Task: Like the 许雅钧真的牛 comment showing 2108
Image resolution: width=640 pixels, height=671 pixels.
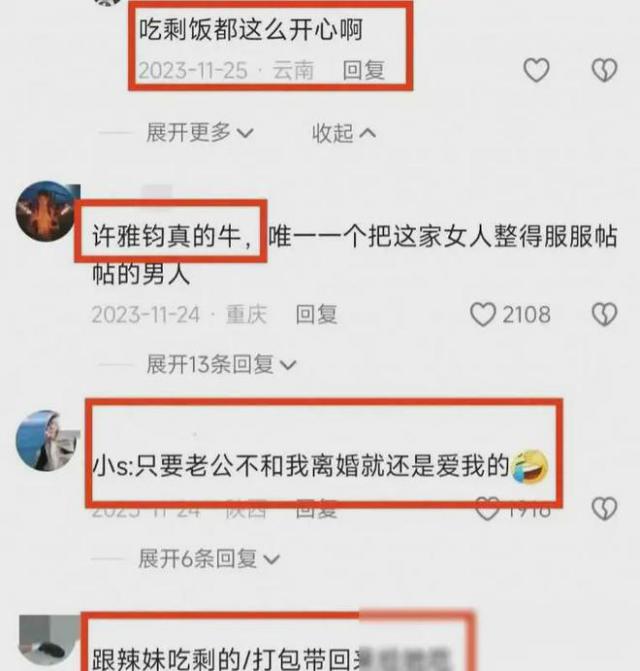Action: click(x=510, y=315)
